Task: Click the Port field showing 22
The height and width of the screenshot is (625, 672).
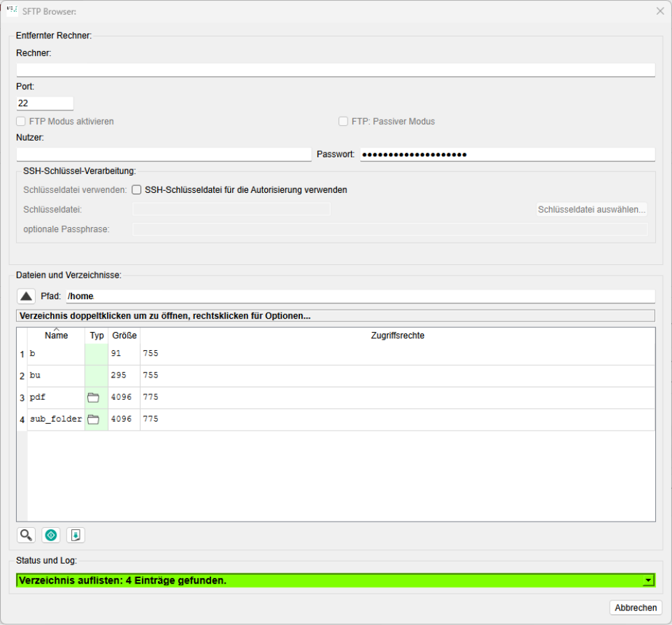Action: point(45,103)
